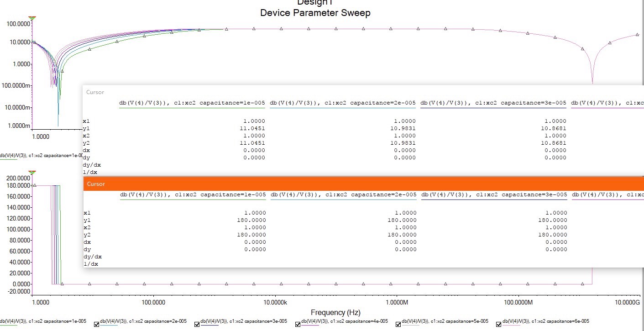
Task: Select the Device Parameter Sweep graph title
Action: (x=315, y=13)
